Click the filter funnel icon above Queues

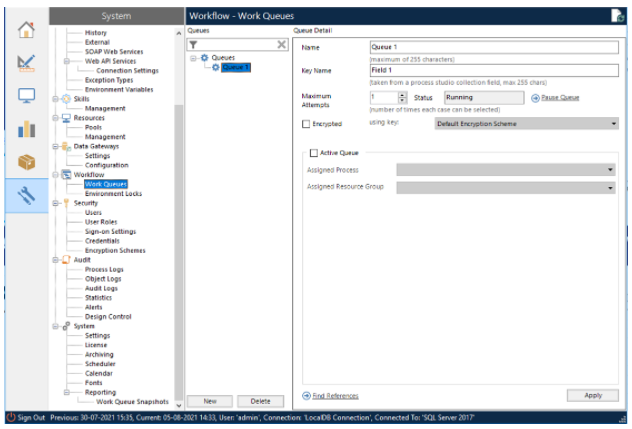(x=194, y=45)
